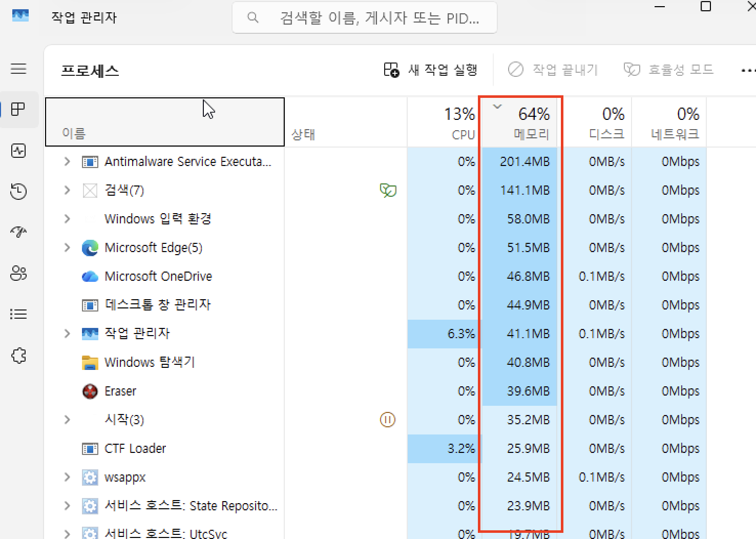Expand Antimalware Service Executable entry

pyautogui.click(x=67, y=161)
